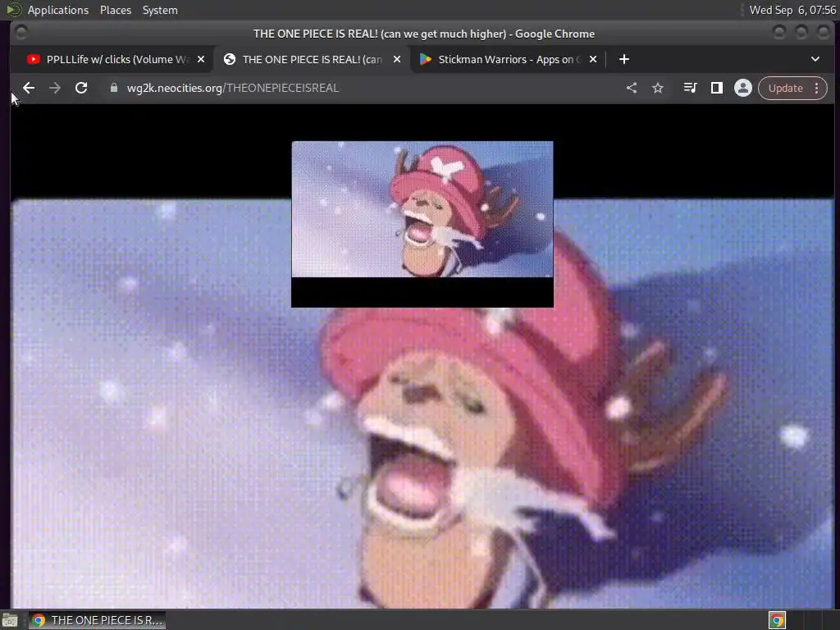Go back using the browser back arrow
The image size is (840, 630).
29,88
